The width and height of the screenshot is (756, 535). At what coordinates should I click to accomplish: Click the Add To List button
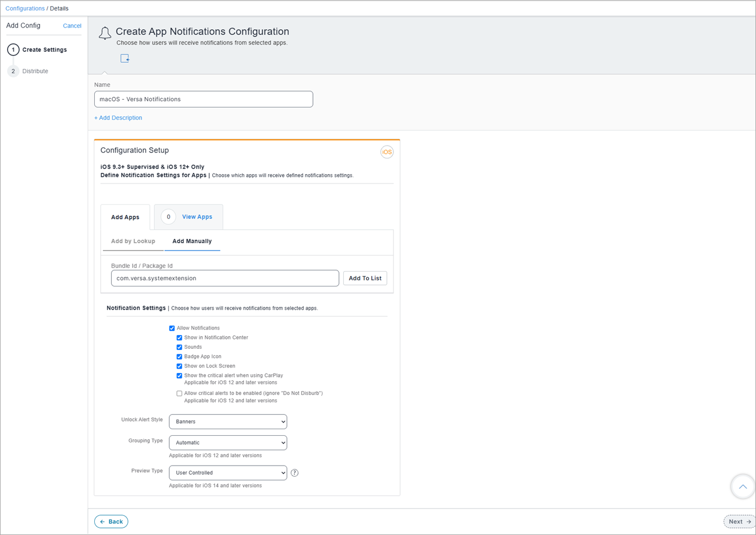pos(365,278)
